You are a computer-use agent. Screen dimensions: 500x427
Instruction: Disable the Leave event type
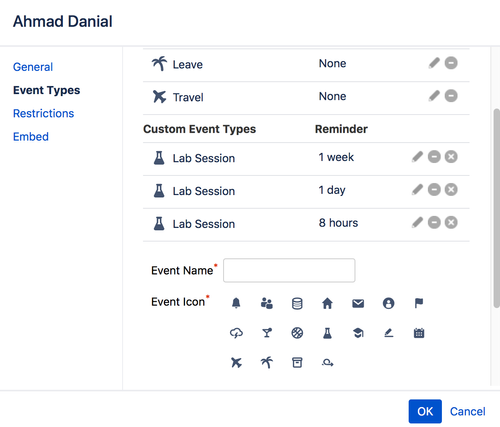tap(451, 63)
